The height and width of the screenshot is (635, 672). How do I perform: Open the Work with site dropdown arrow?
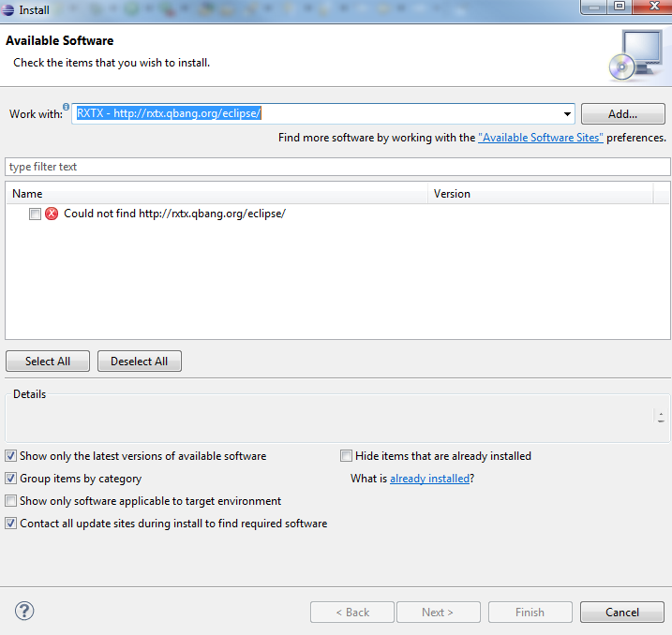click(x=567, y=114)
